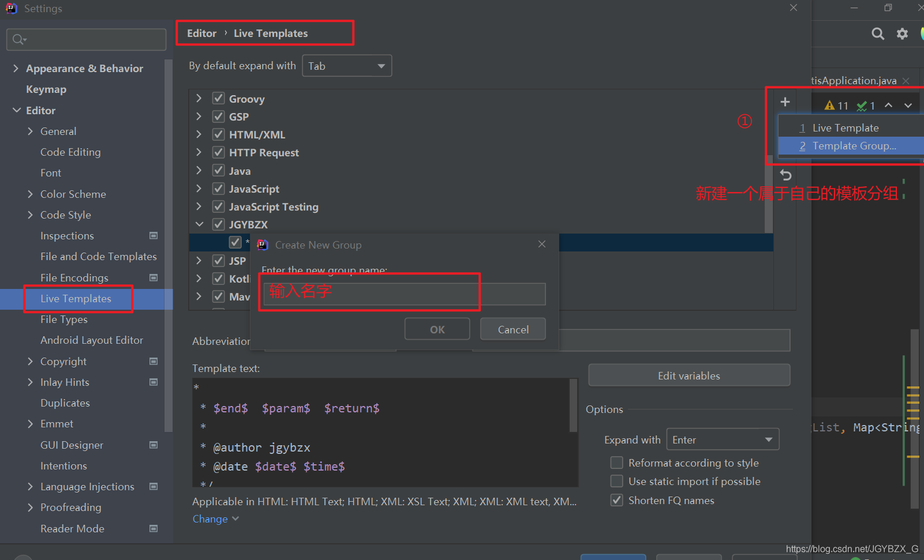Expand the Emmet settings node
The width and height of the screenshot is (924, 560).
coord(30,423)
